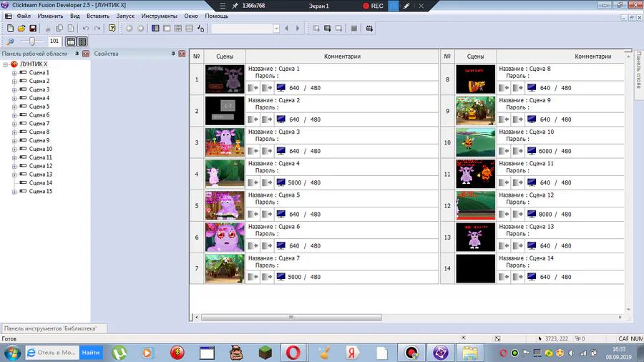
Task: Toggle show comments view button
Action: (82, 41)
